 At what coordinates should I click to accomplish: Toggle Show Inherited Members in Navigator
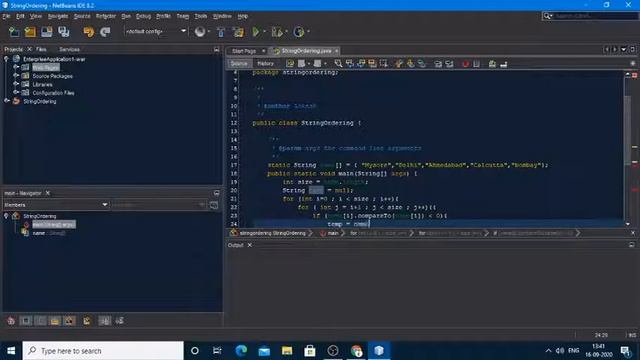[x=11, y=321]
